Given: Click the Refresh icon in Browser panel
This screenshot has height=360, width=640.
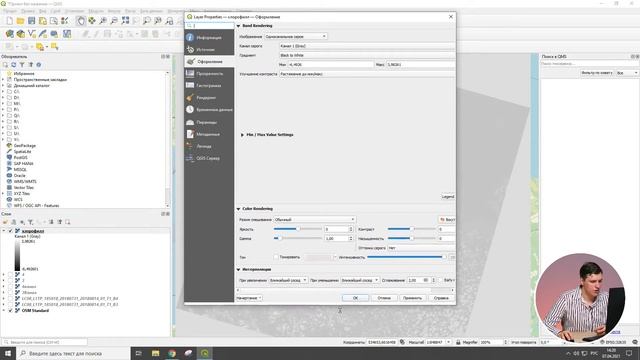Looking at the screenshot, I should pos(13,65).
